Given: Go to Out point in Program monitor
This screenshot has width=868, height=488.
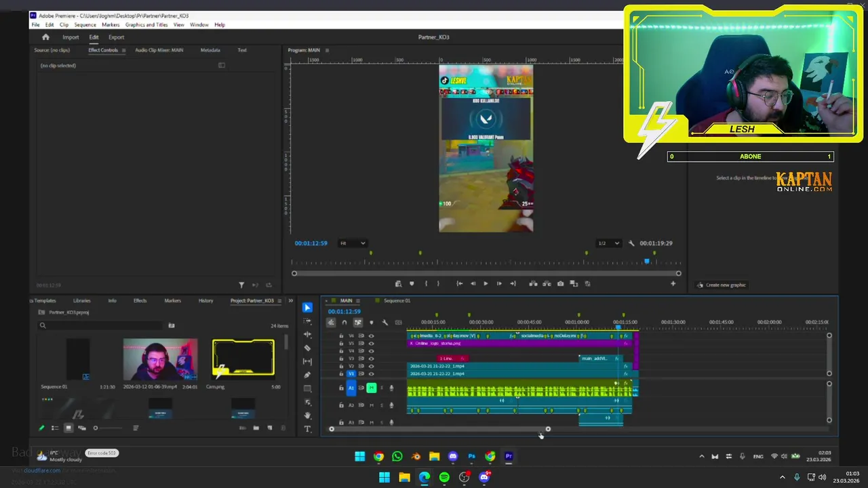Looking at the screenshot, I should 513,284.
